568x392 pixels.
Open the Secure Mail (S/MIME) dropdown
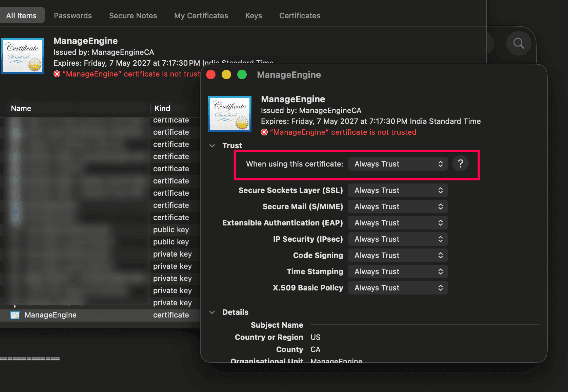point(398,206)
